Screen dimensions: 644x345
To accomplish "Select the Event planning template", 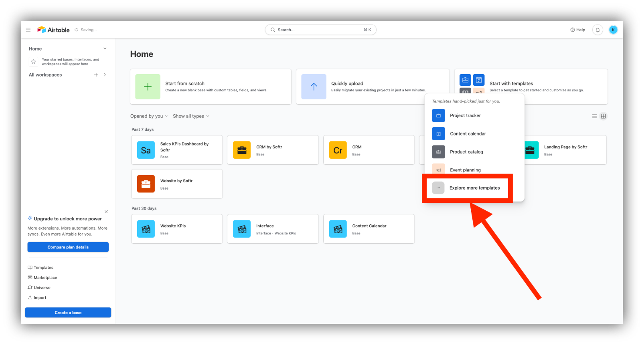I will (474, 169).
